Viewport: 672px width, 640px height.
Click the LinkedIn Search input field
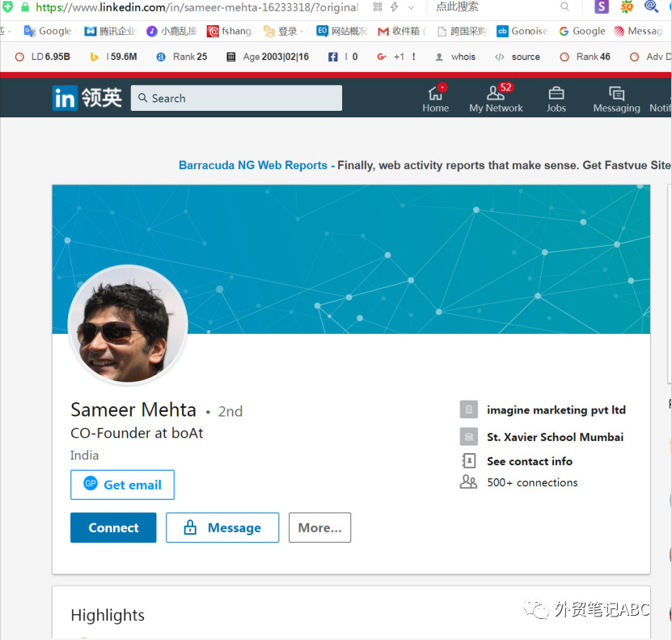click(236, 98)
